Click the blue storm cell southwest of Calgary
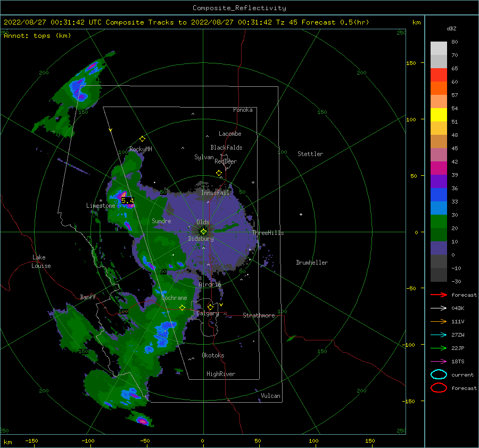This screenshot has height=448, width=479. [x=163, y=334]
